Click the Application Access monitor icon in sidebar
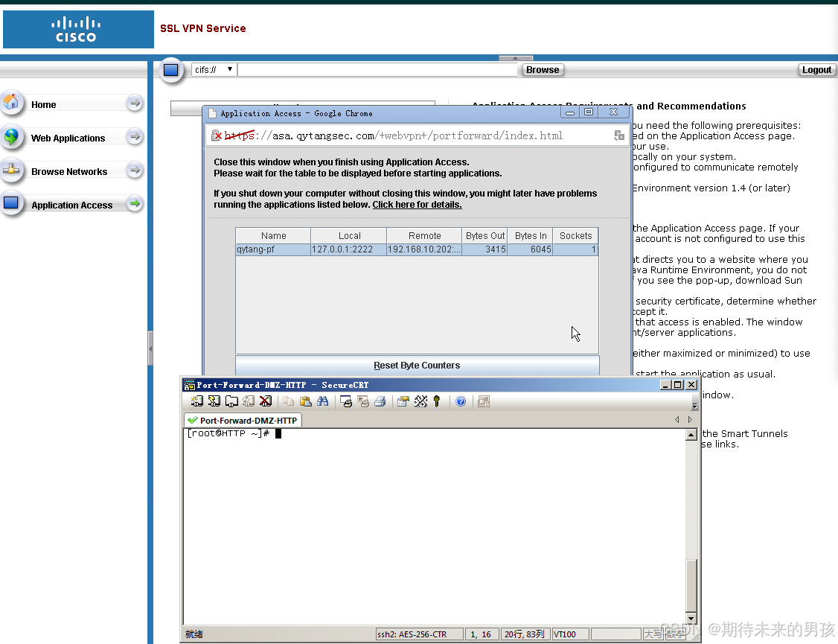 click(x=11, y=203)
